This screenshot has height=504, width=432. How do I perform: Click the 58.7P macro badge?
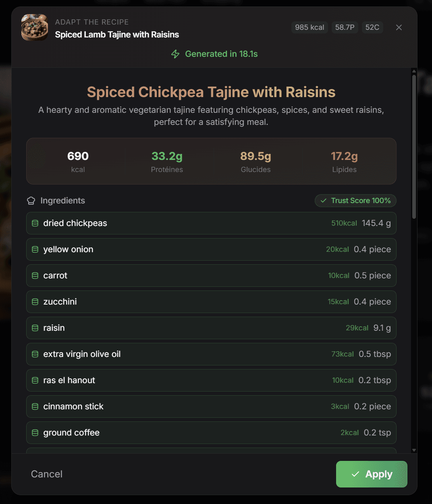[345, 27]
